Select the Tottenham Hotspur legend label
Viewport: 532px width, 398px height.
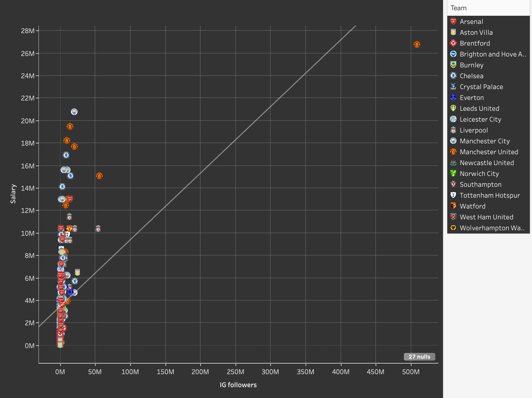pos(490,195)
